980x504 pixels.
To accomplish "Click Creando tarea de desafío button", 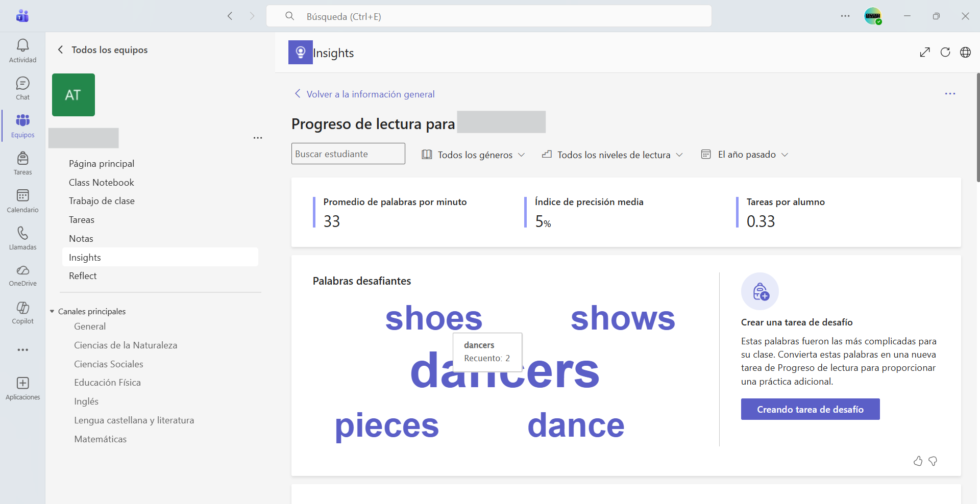I will [810, 409].
